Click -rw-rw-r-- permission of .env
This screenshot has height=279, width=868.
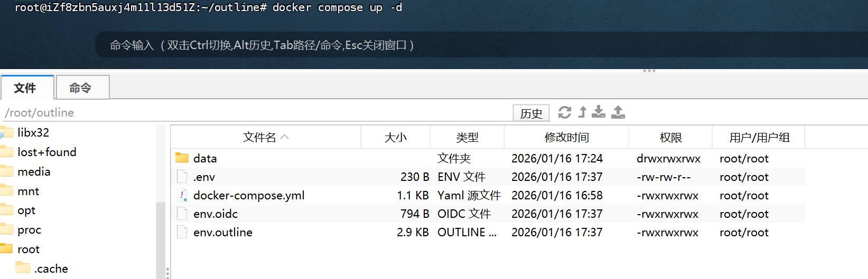664,177
